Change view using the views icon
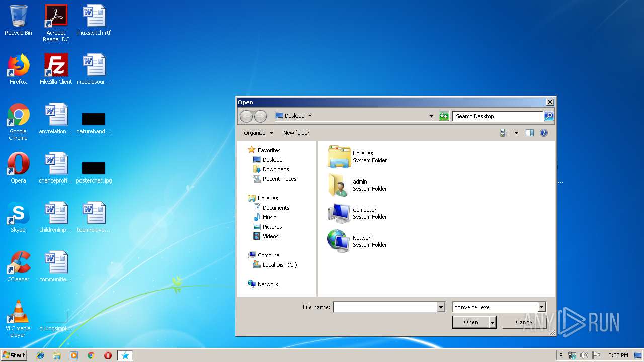 coord(504,133)
